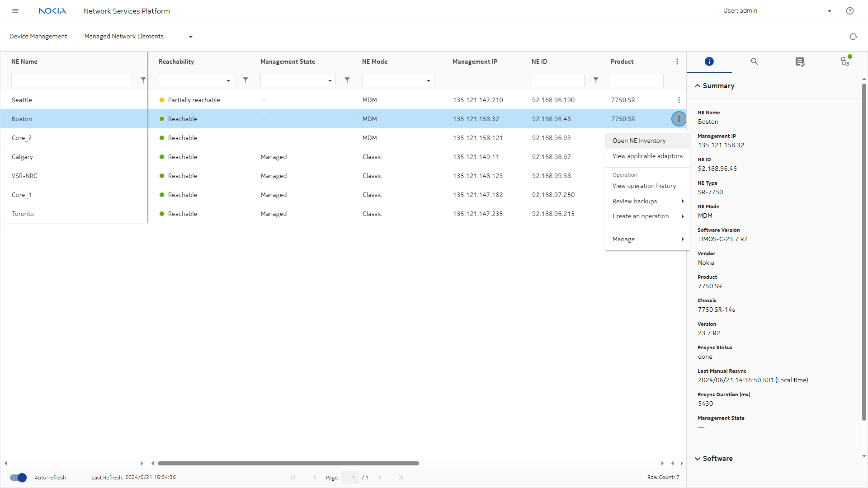The width and height of the screenshot is (868, 488).
Task: Open the Reachability filter dropdown
Action: 196,80
